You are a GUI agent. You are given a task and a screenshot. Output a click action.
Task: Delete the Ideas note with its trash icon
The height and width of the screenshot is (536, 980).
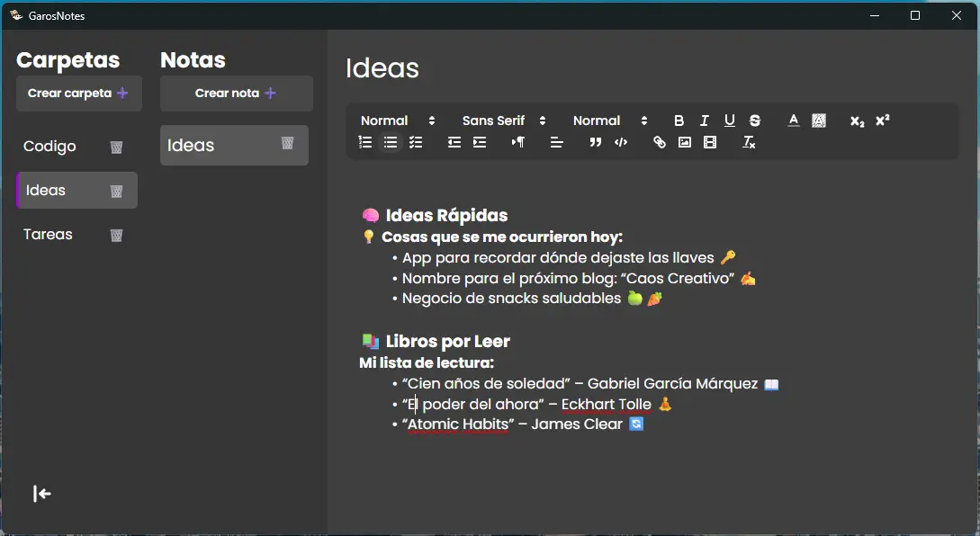[x=287, y=143]
